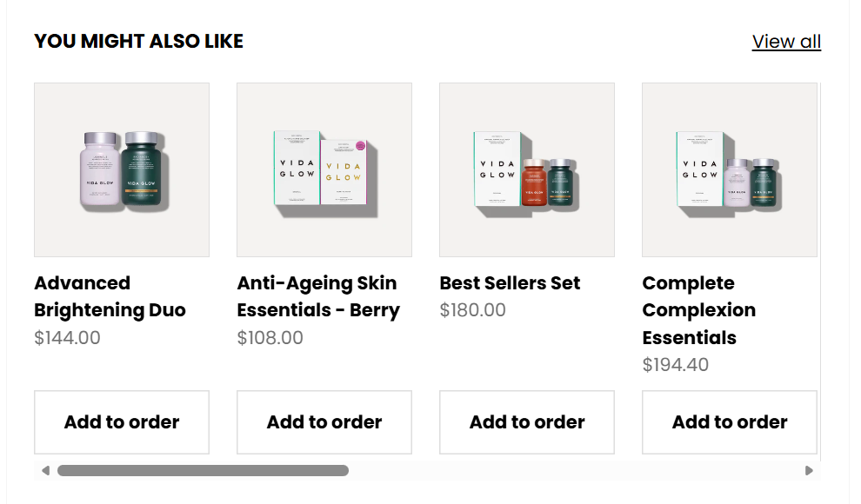Click the Best Sellers Set title
This screenshot has width=861, height=504.
click(510, 283)
